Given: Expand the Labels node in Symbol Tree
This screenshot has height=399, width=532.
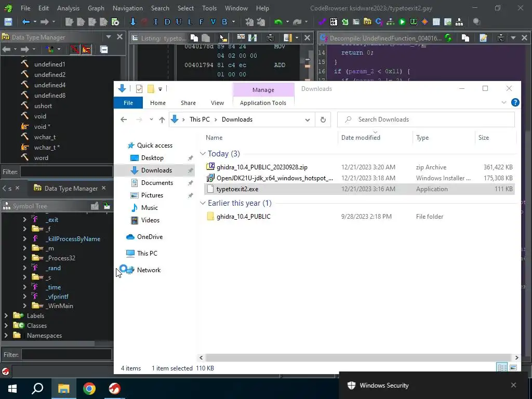Looking at the screenshot, I should (x=6, y=315).
